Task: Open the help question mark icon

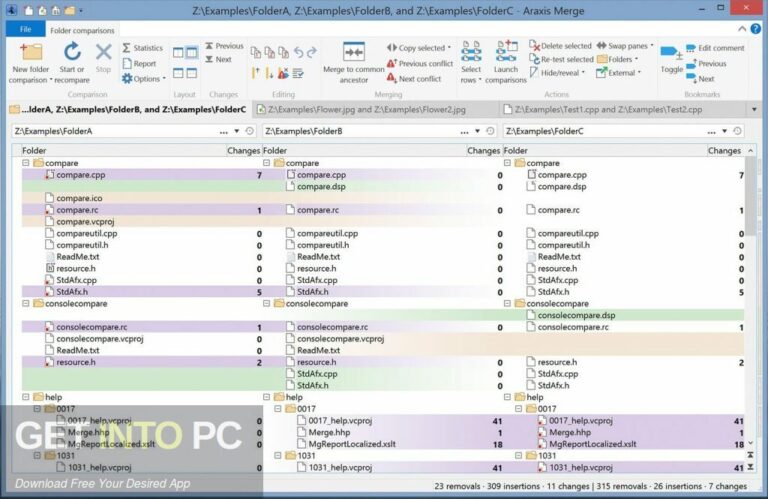Action: click(x=756, y=29)
